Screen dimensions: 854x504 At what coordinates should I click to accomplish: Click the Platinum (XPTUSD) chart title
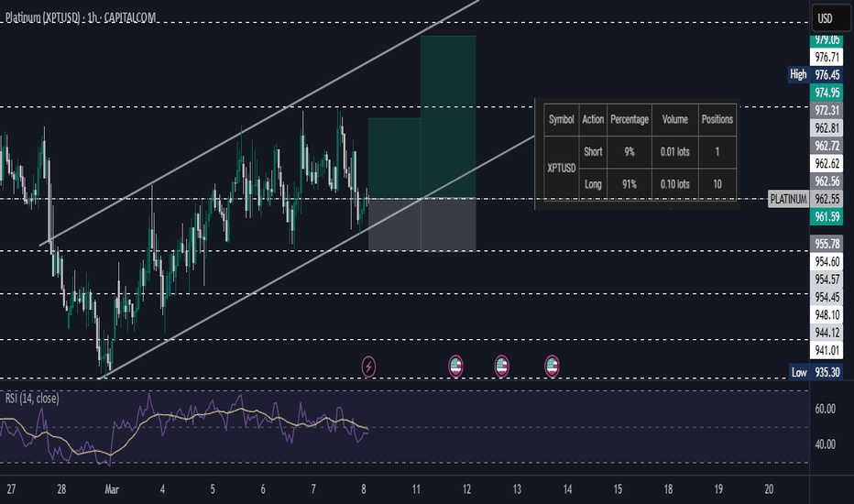tap(81, 18)
